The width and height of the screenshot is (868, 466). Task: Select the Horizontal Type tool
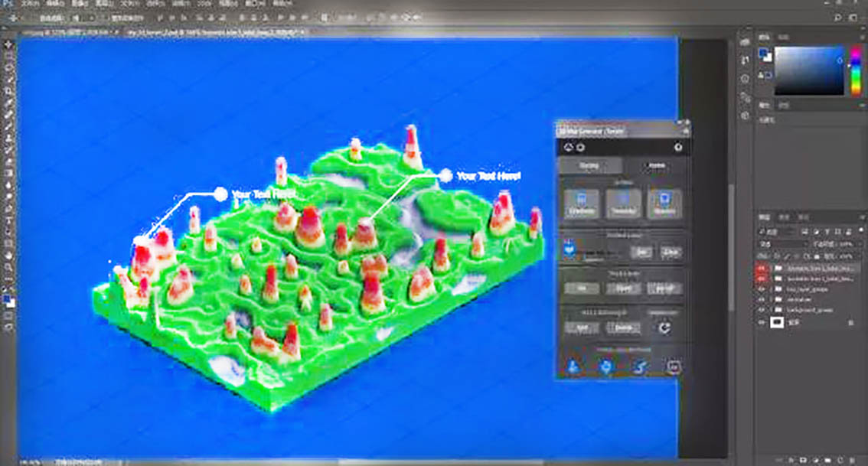coord(8,221)
